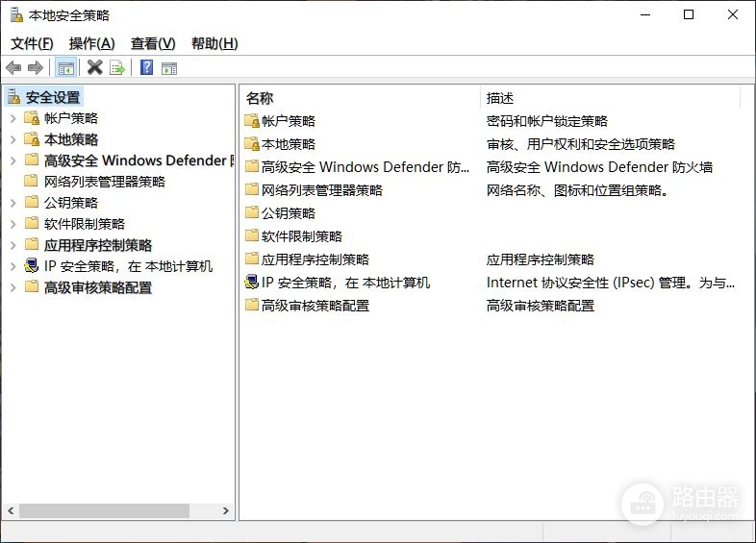Expand the 公钥策略 tree node
756x543 pixels.
pyautogui.click(x=13, y=203)
